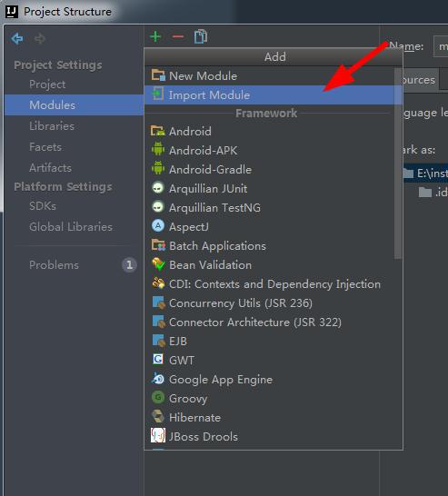Select the GWT framework icon
448x496 pixels.
coord(158,361)
